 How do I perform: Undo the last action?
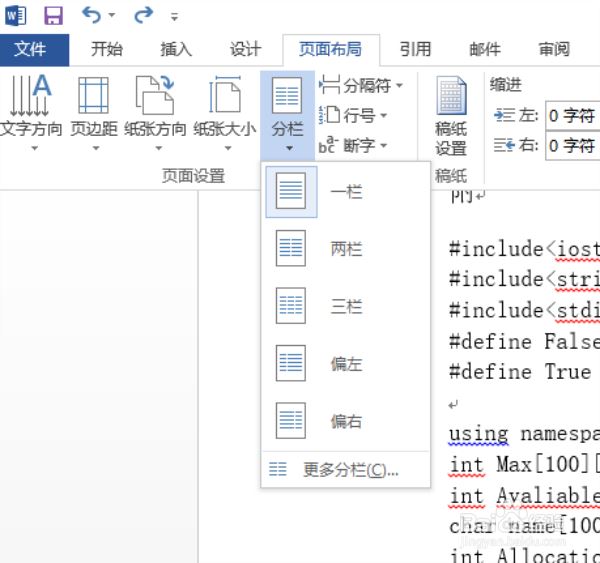(x=91, y=16)
